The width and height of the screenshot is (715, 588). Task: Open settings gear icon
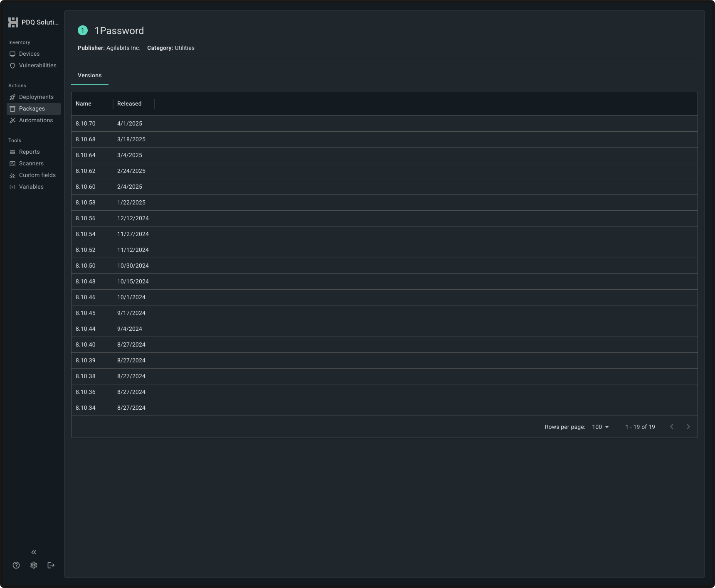point(34,565)
